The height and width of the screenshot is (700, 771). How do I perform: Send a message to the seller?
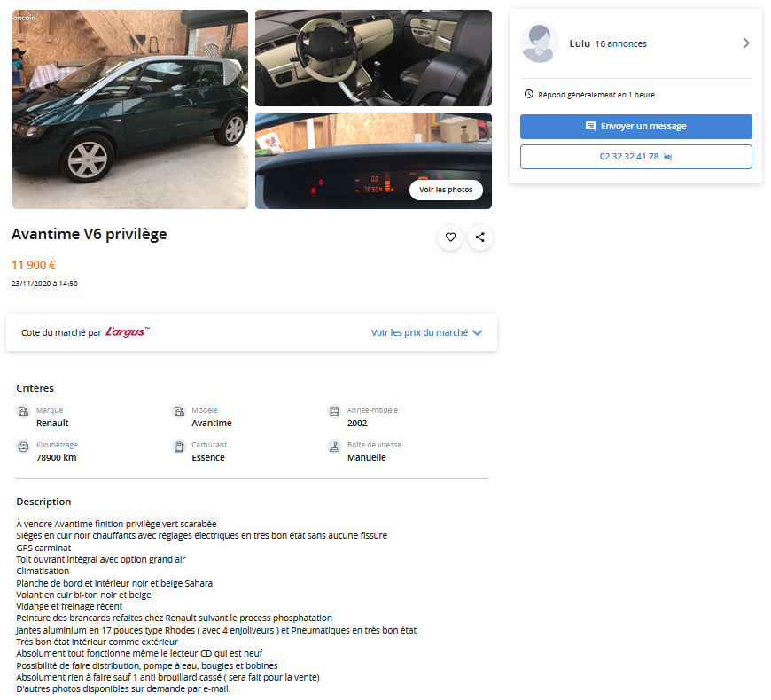635,127
